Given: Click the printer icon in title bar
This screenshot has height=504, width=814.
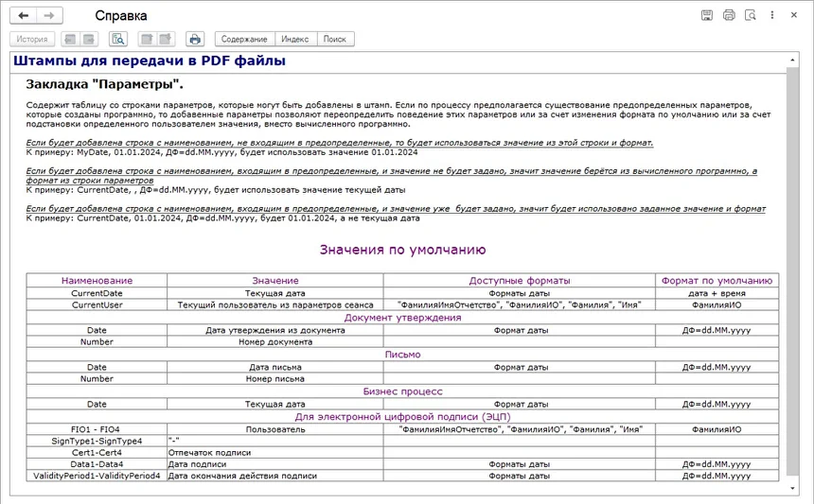Looking at the screenshot, I should click(729, 15).
